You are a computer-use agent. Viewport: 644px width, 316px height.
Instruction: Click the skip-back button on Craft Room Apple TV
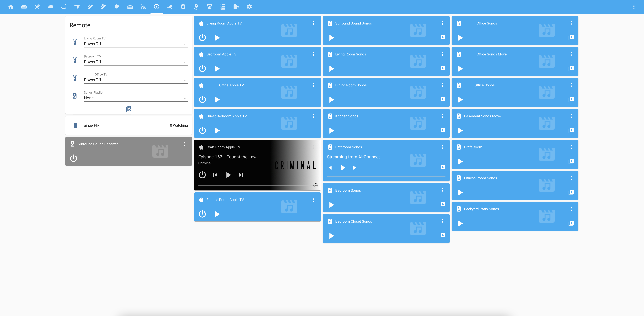pos(215,175)
